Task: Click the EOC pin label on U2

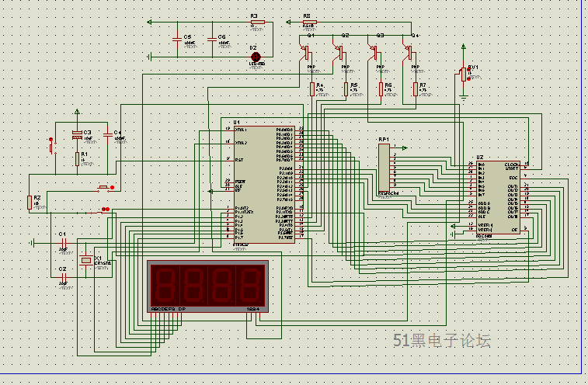Action: (x=513, y=178)
